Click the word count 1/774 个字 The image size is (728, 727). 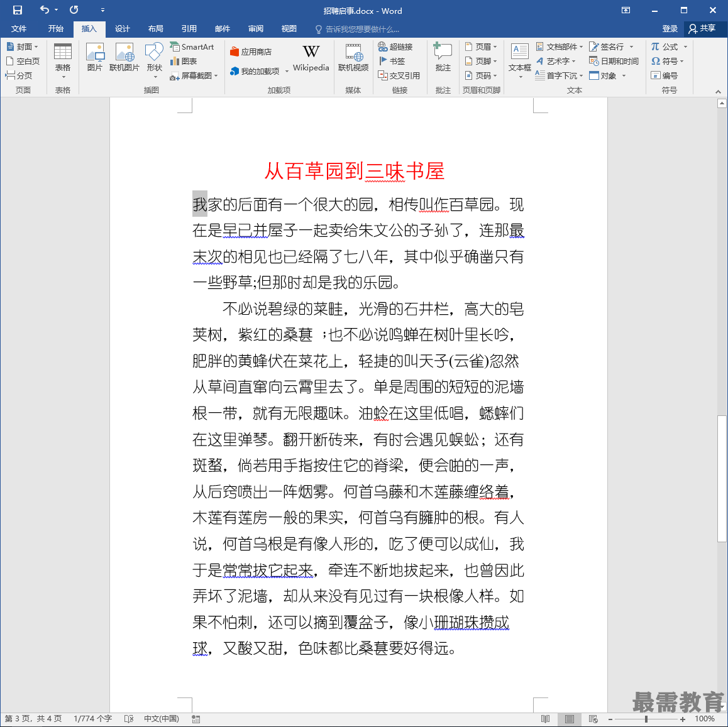pos(92,719)
